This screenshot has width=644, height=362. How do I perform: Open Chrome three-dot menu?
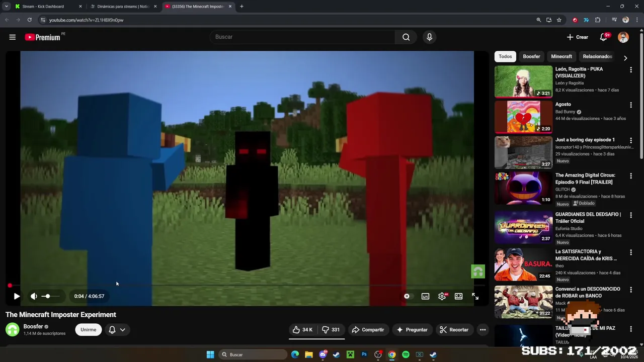point(636,20)
